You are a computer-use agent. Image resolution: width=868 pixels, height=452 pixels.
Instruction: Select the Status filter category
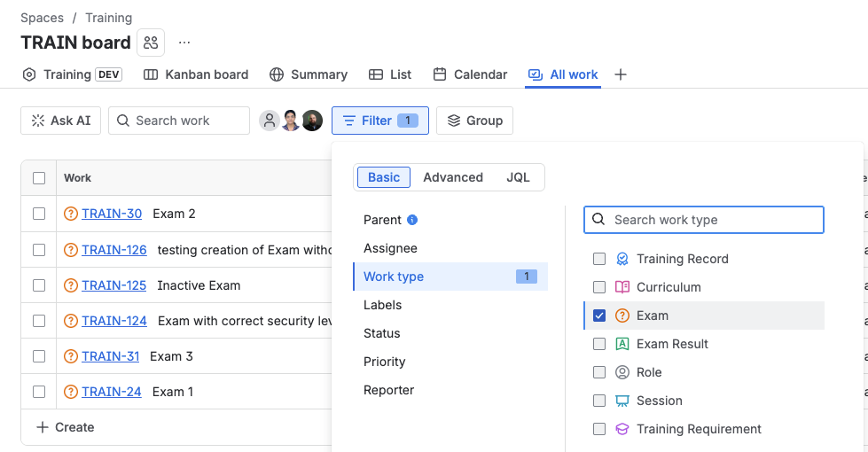[x=450, y=333]
